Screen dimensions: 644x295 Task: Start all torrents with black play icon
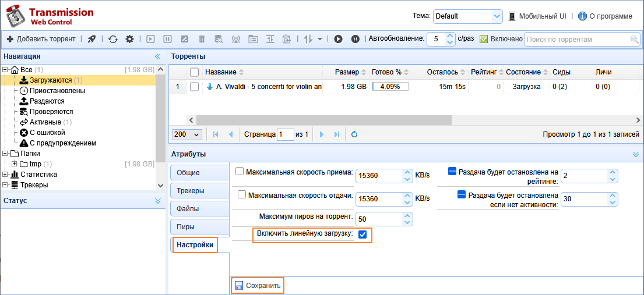338,39
